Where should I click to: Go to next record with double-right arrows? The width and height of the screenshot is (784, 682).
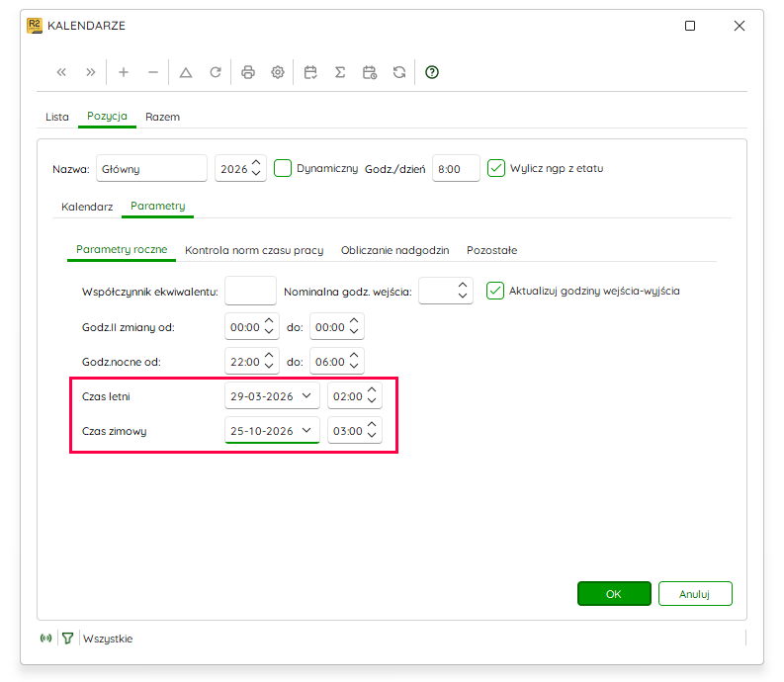91,72
